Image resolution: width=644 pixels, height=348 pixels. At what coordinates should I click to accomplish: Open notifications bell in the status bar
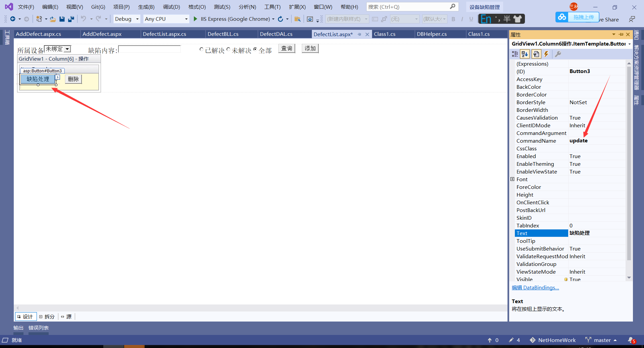pyautogui.click(x=631, y=340)
